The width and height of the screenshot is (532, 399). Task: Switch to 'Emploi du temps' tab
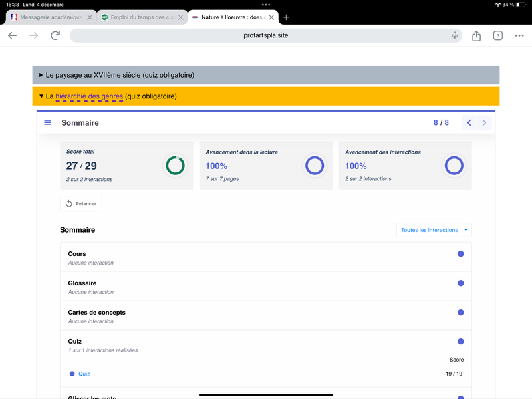pyautogui.click(x=138, y=17)
